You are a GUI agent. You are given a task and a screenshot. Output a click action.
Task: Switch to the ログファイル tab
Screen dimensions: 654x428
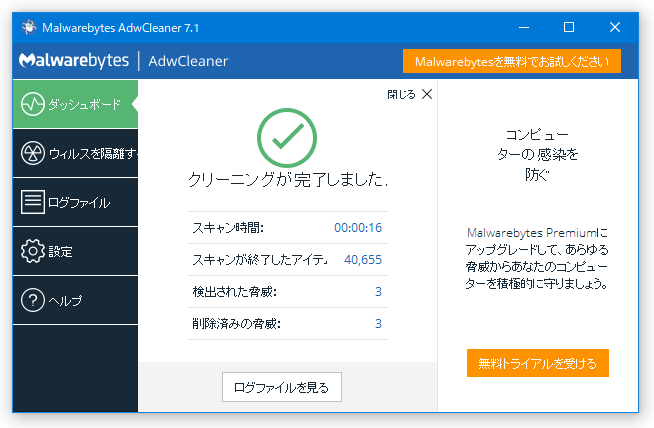coord(75,202)
